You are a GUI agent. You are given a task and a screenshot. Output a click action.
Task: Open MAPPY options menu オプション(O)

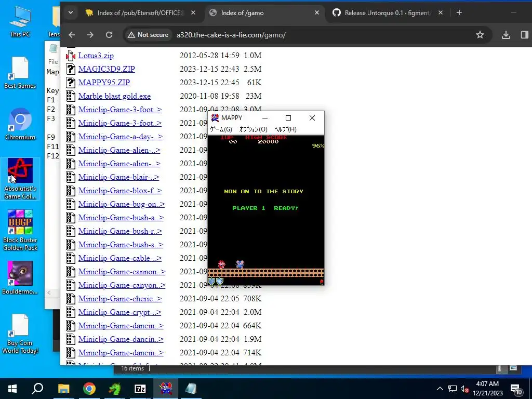253,129
